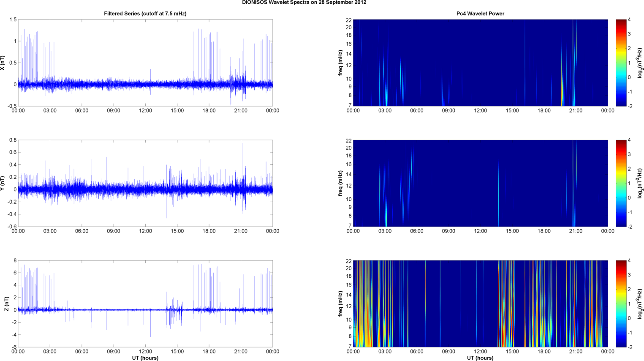Image resolution: width=644 pixels, height=361 pixels.
Task: Click the Y (nT) axis label
Action: click(x=3, y=183)
